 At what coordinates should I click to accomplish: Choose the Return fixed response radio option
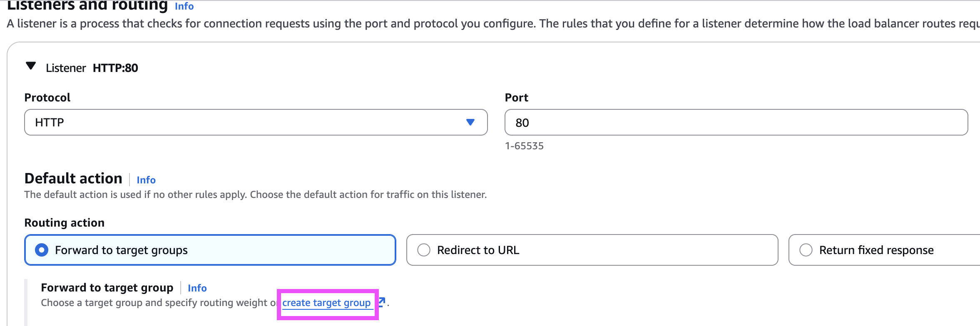tap(806, 250)
